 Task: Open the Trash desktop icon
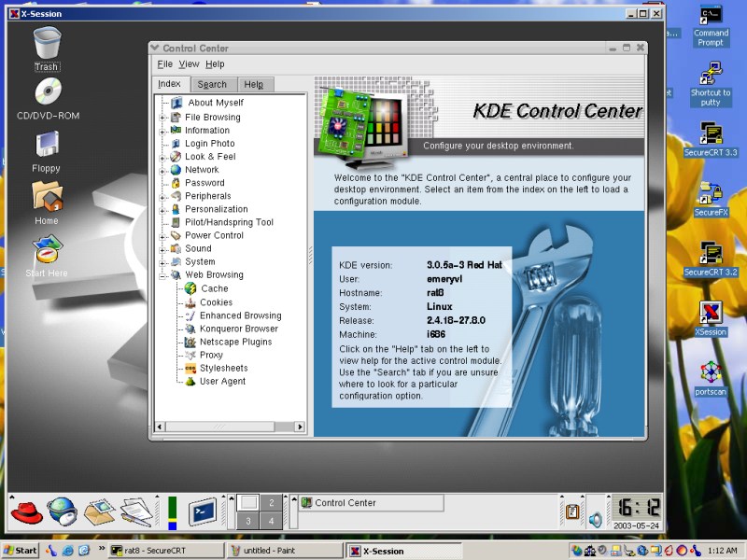point(47,46)
